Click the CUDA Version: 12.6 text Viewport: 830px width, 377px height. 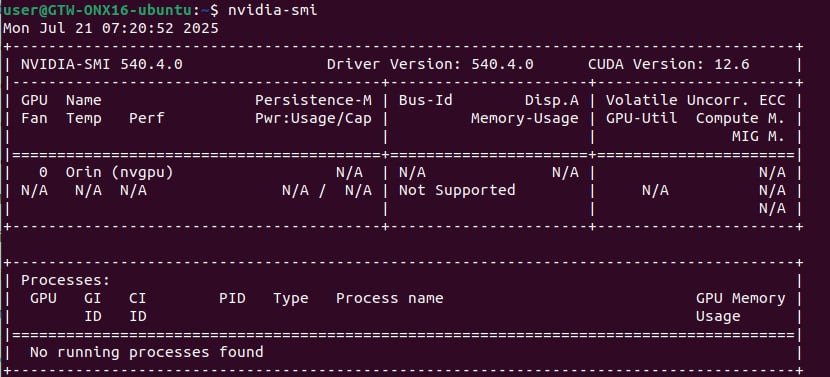tap(669, 65)
